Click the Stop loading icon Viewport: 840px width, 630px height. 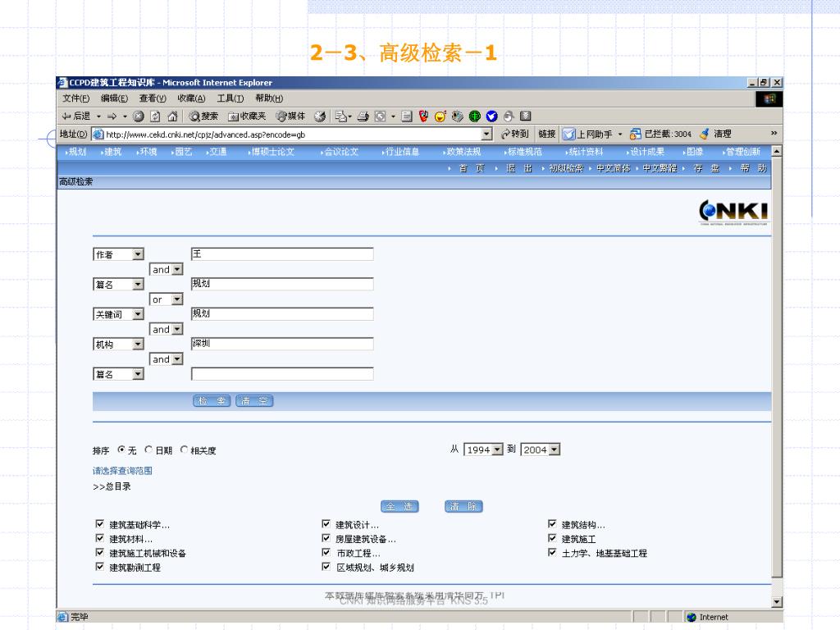[138, 116]
